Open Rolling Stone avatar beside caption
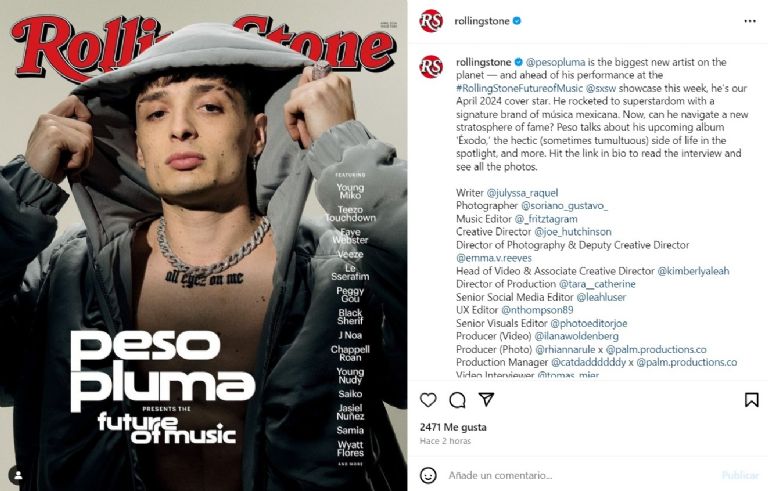 click(x=431, y=67)
